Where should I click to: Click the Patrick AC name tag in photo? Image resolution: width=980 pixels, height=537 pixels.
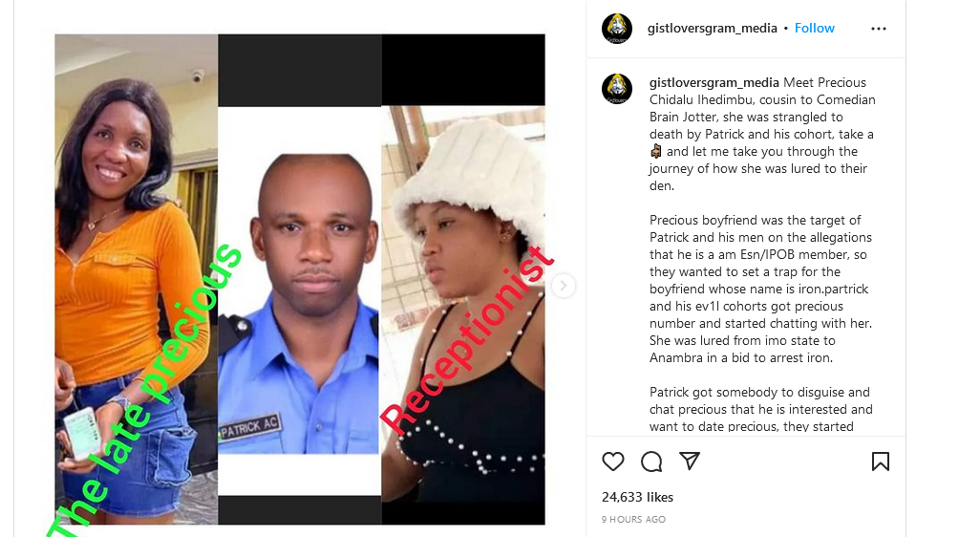point(250,428)
